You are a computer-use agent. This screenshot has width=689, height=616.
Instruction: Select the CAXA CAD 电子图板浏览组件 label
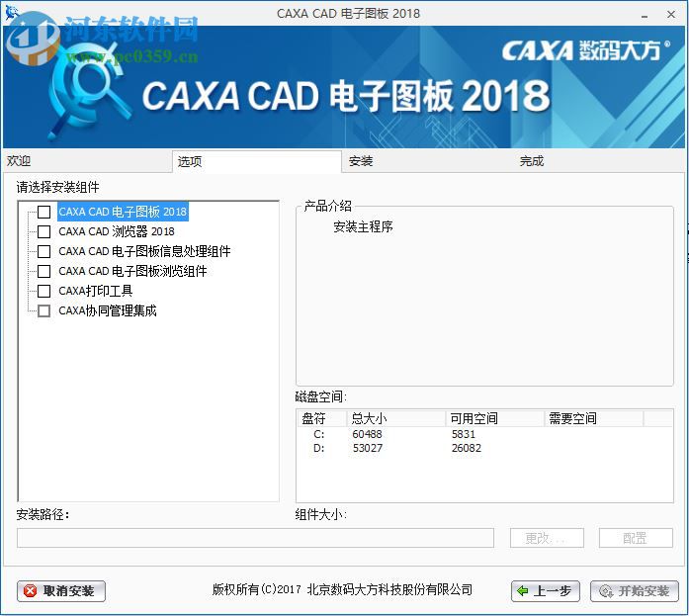132,271
